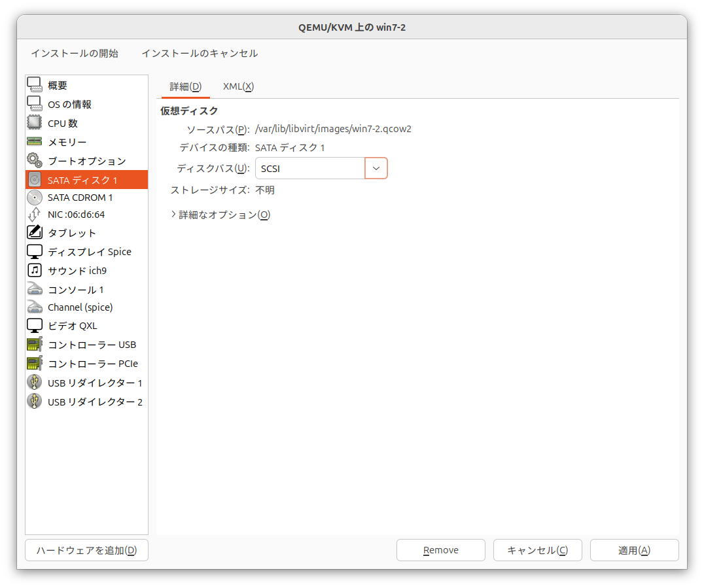Click the ビデオ QXL monitor icon
This screenshot has width=704, height=588.
tap(35, 326)
